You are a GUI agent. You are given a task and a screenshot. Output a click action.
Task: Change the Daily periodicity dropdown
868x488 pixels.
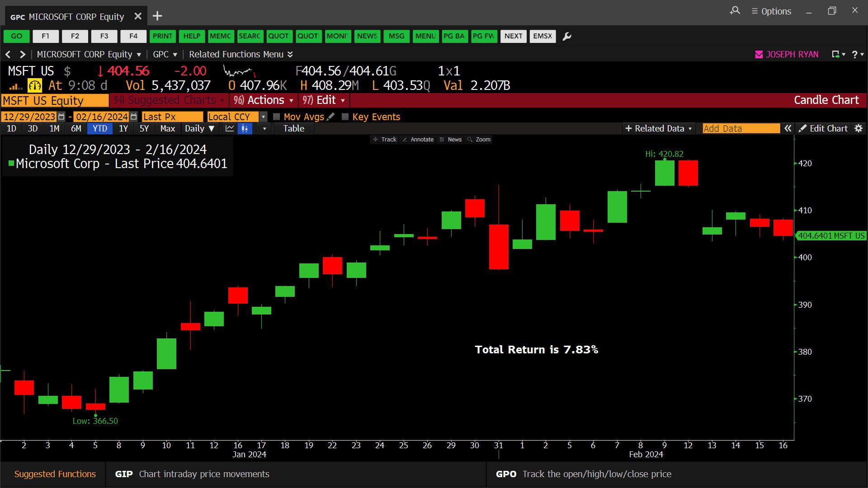[x=199, y=129]
